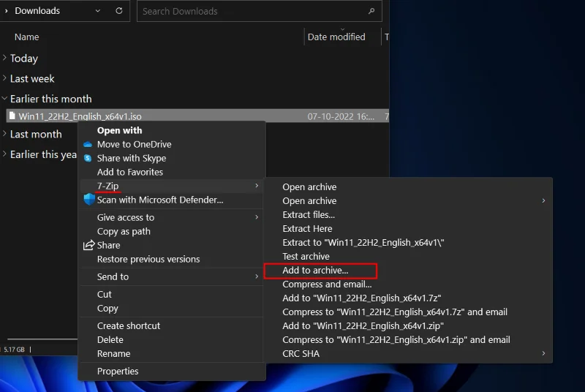Choose Add to Favorites
This screenshot has width=585, height=392.
(130, 172)
